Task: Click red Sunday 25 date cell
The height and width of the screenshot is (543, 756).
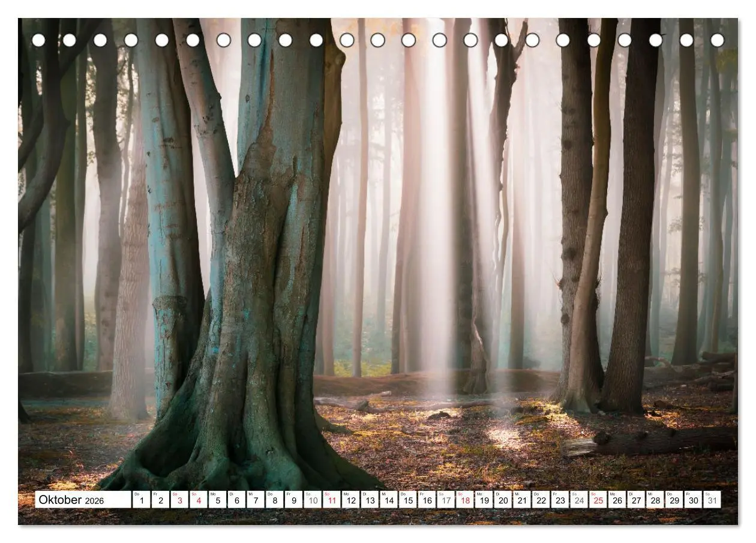Action: [x=598, y=499]
